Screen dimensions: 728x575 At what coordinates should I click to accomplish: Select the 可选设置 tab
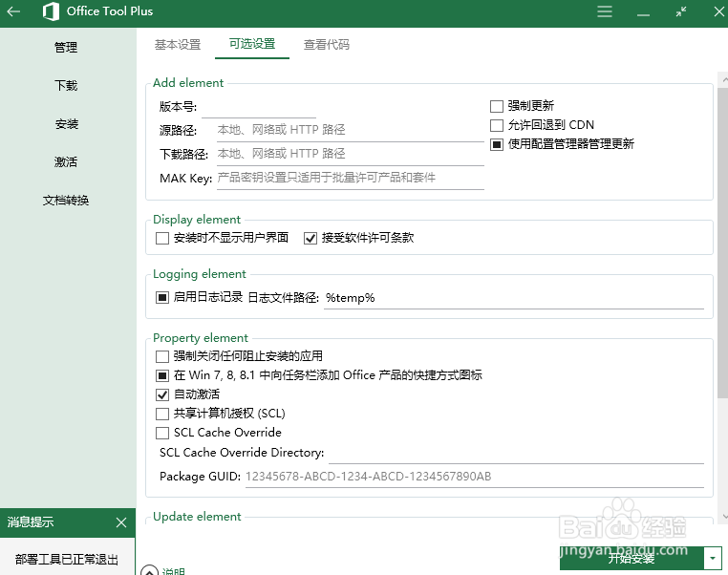click(x=252, y=44)
